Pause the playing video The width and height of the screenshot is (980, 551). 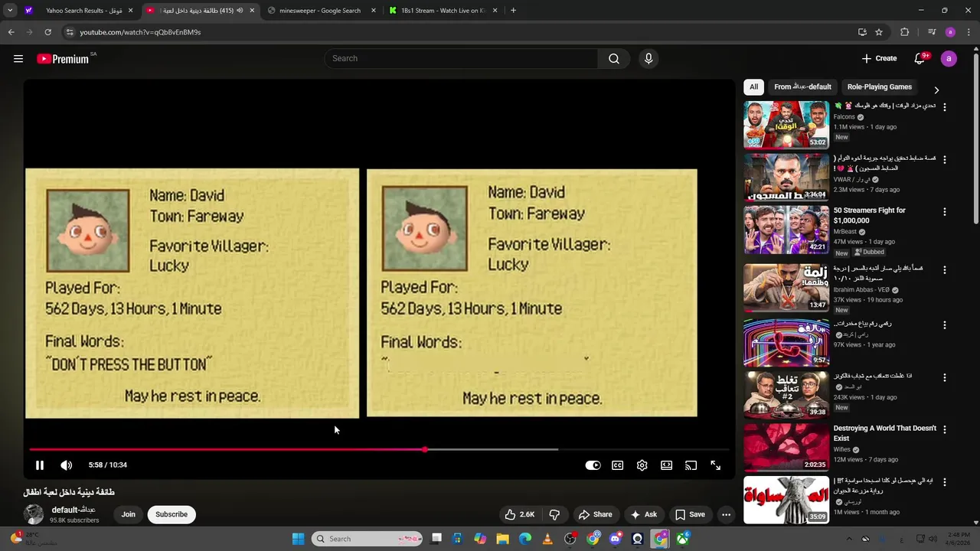pos(40,465)
